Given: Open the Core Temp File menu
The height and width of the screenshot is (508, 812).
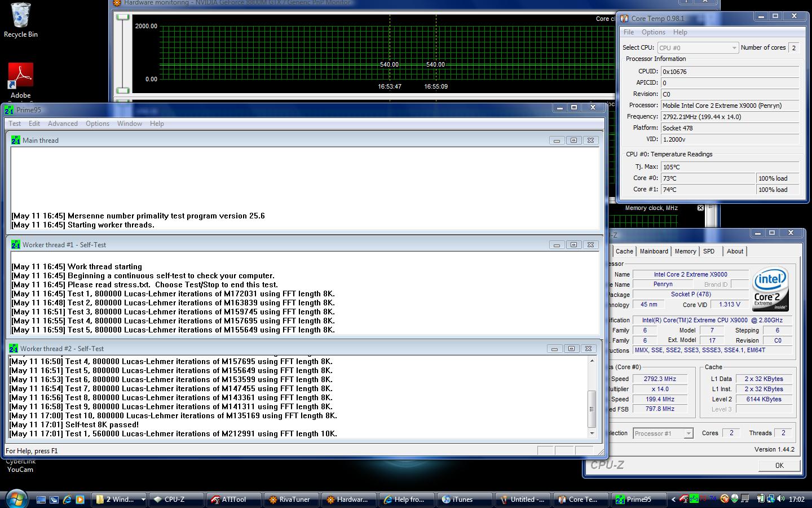Looking at the screenshot, I should 629,32.
